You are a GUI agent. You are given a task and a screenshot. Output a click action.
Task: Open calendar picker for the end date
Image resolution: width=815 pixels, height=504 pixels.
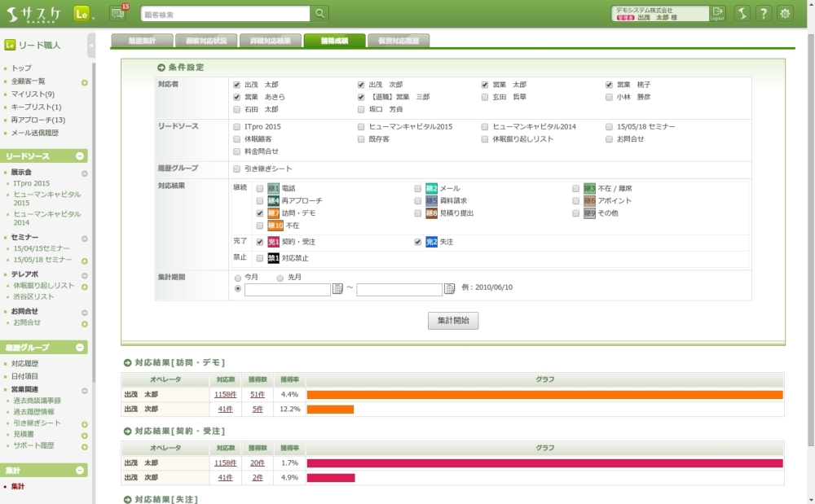click(x=449, y=289)
